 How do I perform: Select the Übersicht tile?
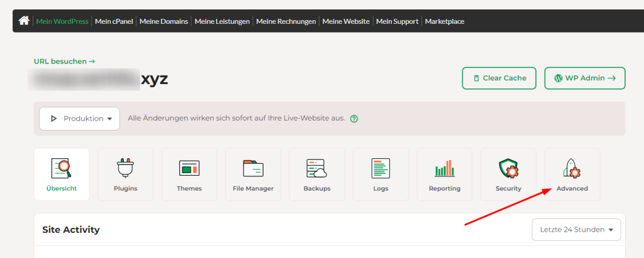(x=62, y=175)
